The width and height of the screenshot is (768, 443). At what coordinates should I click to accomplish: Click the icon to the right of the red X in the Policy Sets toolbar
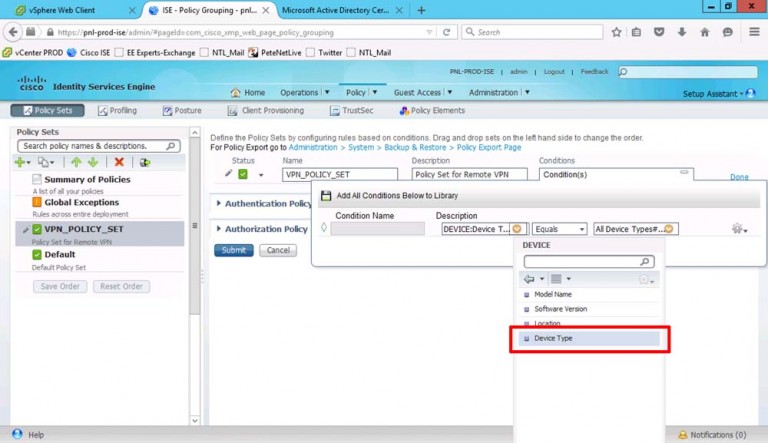click(145, 162)
